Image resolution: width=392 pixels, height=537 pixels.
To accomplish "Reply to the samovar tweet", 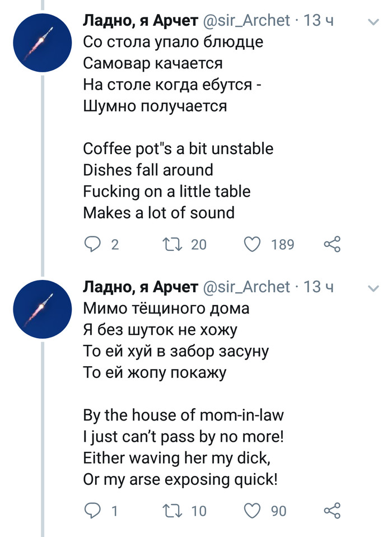I will [92, 244].
